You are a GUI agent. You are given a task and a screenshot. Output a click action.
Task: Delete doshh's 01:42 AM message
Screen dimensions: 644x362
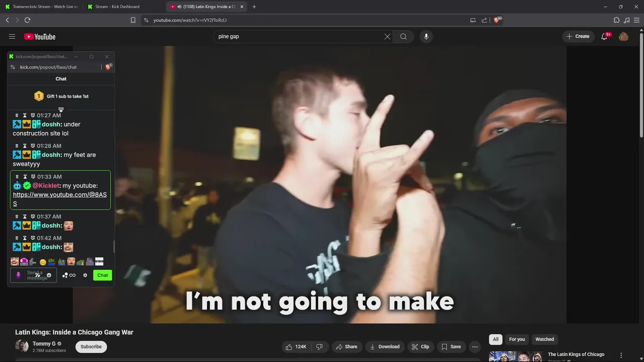(17, 238)
